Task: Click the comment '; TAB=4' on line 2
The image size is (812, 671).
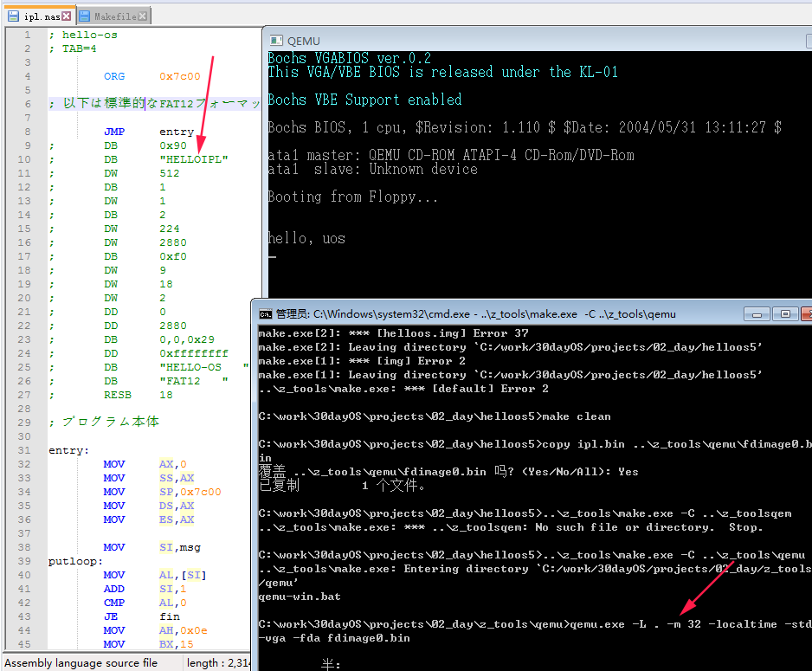Action: click(73, 48)
